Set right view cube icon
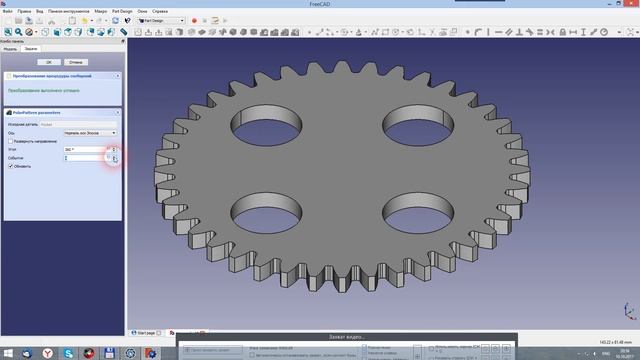640x360 pixels. click(78, 32)
